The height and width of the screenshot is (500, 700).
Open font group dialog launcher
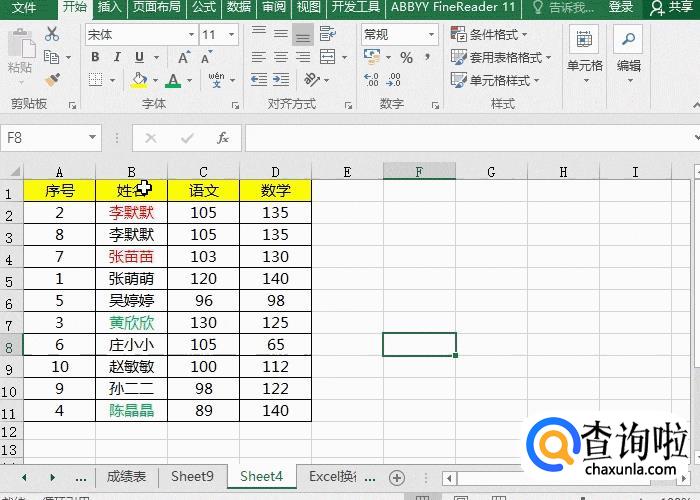[x=235, y=105]
